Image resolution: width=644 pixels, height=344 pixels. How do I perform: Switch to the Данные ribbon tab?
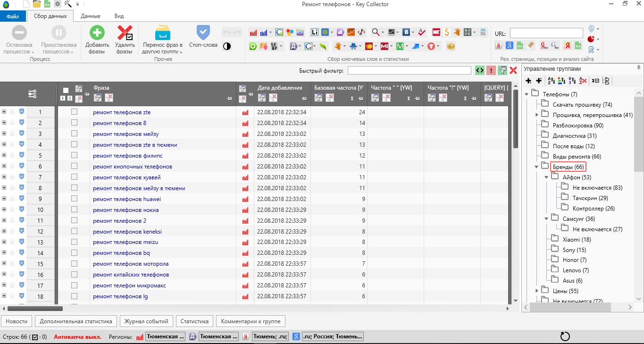coord(90,16)
